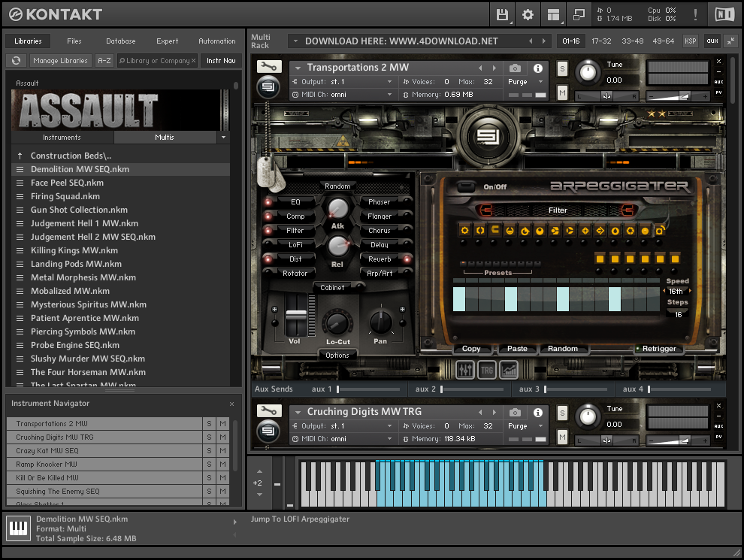Adjust the Vol fader

click(x=296, y=316)
